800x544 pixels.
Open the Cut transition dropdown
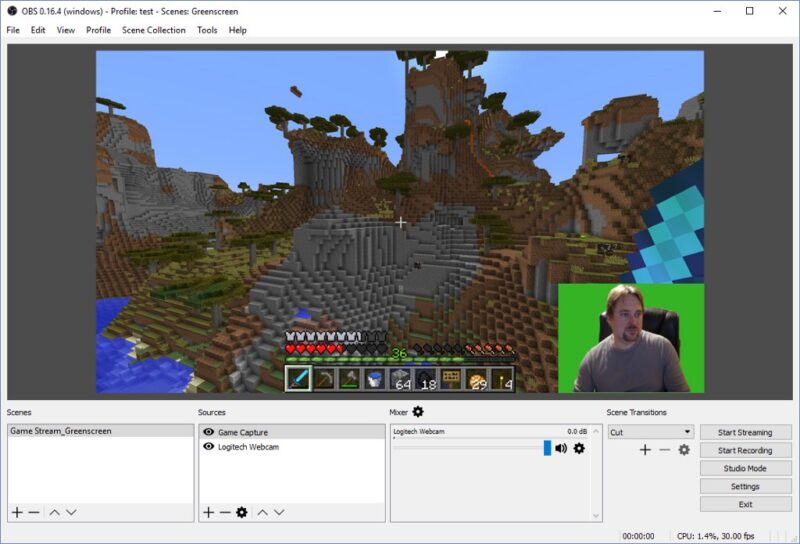click(650, 432)
